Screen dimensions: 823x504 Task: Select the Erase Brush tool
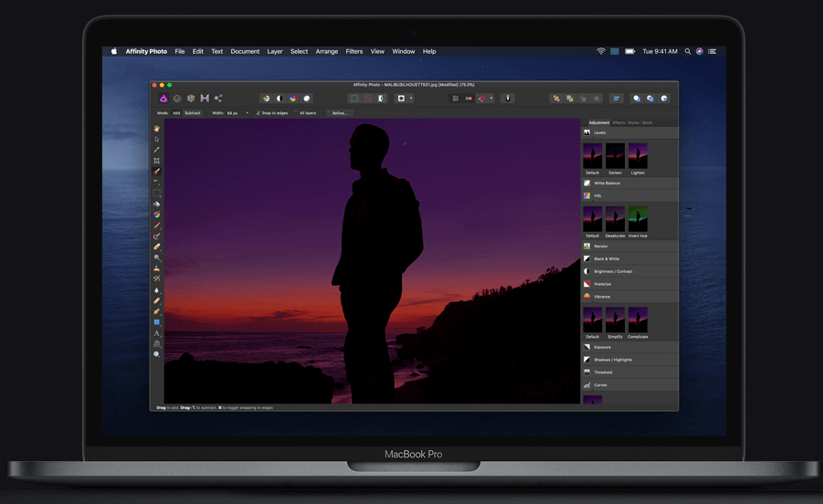156,247
